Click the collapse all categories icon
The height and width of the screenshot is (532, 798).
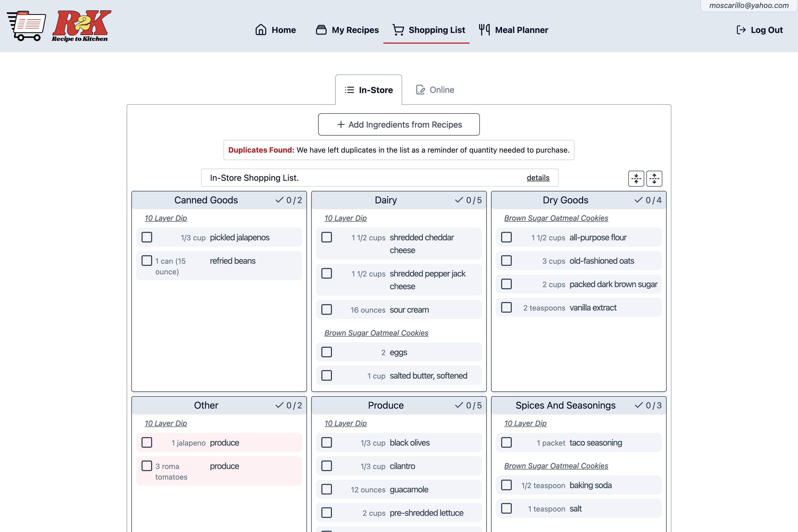[x=636, y=178]
